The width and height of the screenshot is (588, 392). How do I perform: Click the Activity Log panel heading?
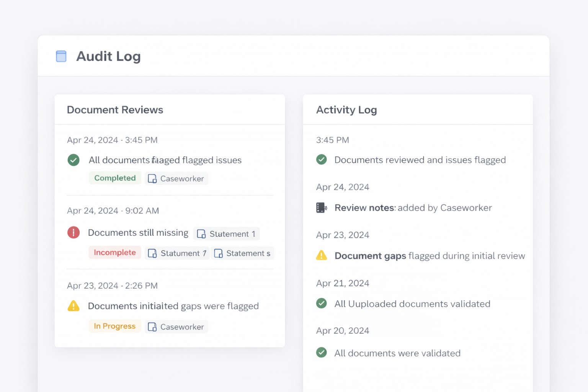[346, 110]
